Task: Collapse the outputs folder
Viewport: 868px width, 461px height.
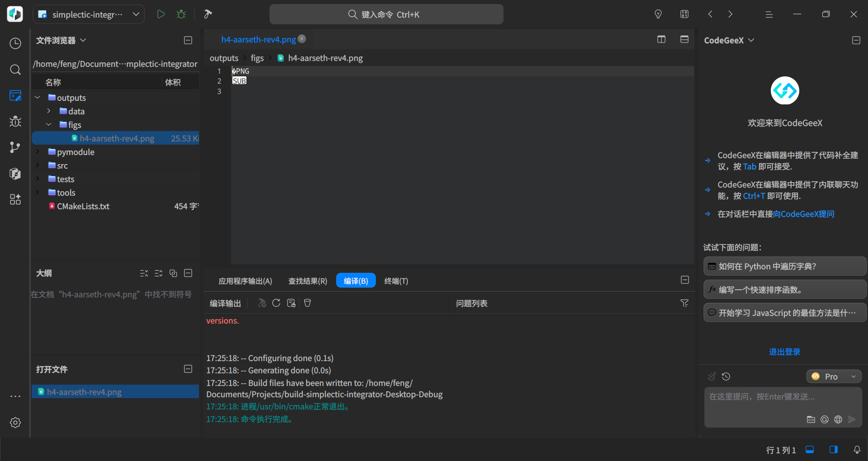Action: (38, 98)
